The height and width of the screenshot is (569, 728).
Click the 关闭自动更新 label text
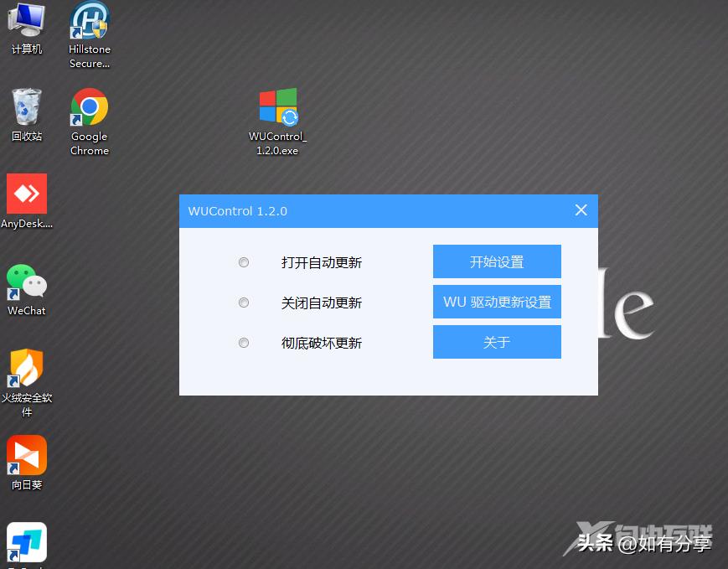[x=322, y=303]
